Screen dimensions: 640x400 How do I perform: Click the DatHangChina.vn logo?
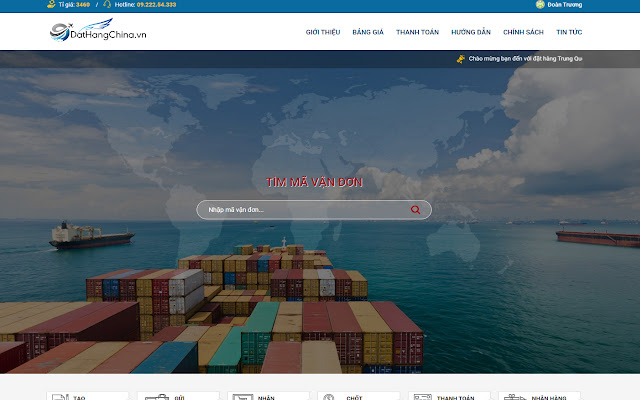[98, 30]
